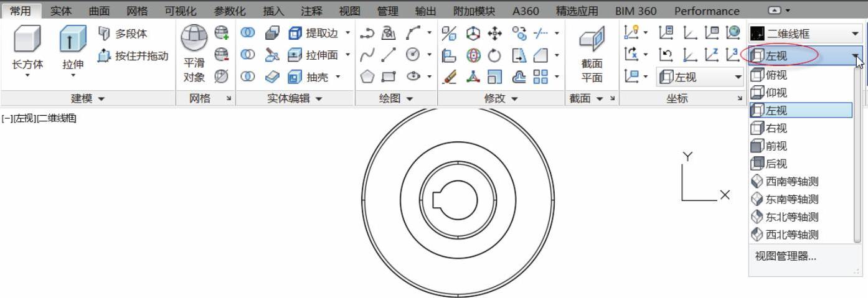This screenshot has height=298, width=868.
Task: Select 俯视 from the view list
Action: pos(775,75)
